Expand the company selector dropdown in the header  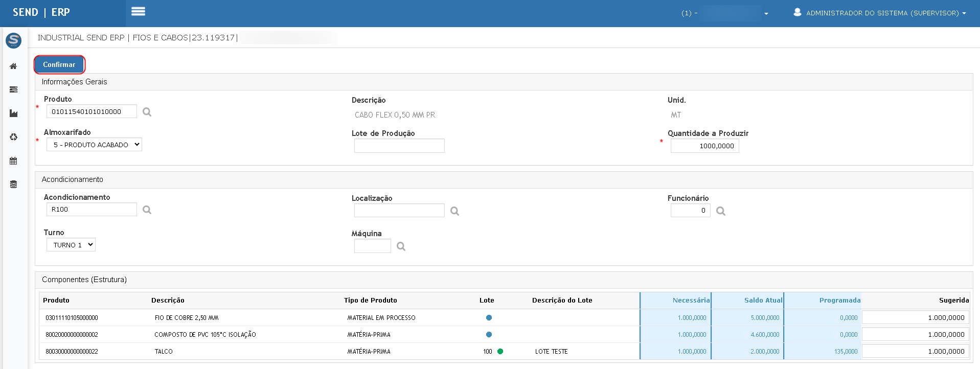pyautogui.click(x=725, y=13)
